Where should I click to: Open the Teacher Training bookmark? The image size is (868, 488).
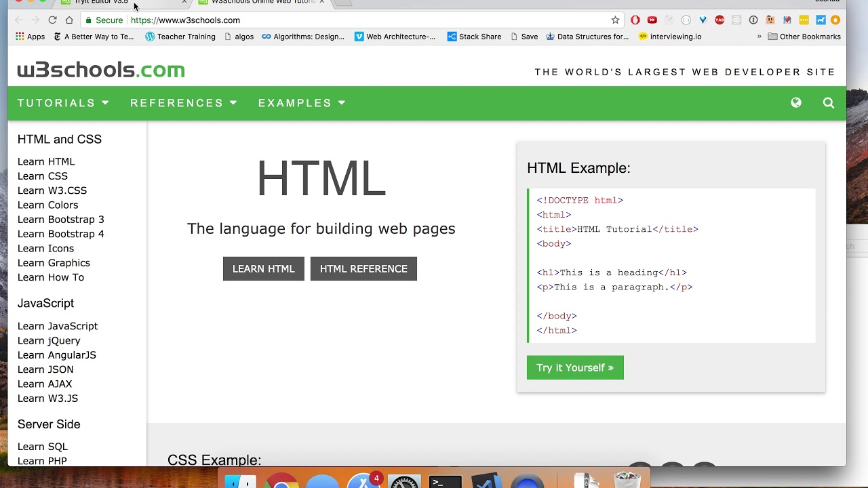point(180,37)
